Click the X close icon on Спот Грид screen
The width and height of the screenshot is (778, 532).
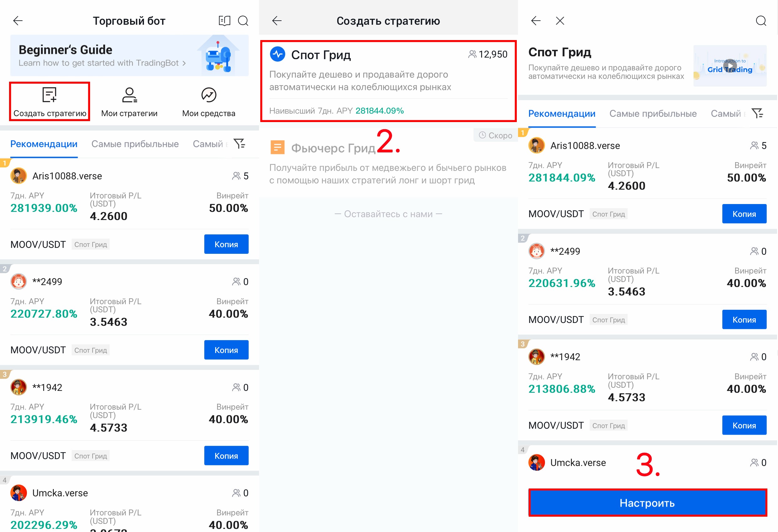pos(560,21)
